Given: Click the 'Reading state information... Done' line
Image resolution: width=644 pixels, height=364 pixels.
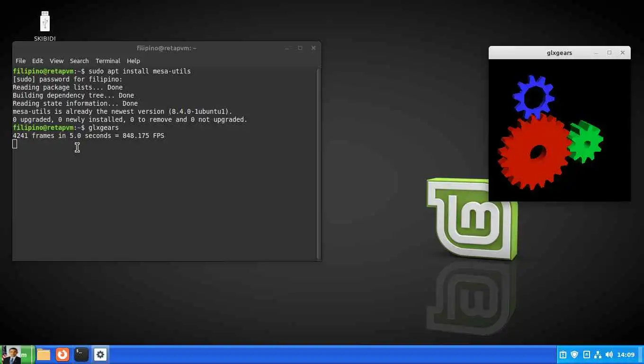Looking at the screenshot, I should [75, 103].
